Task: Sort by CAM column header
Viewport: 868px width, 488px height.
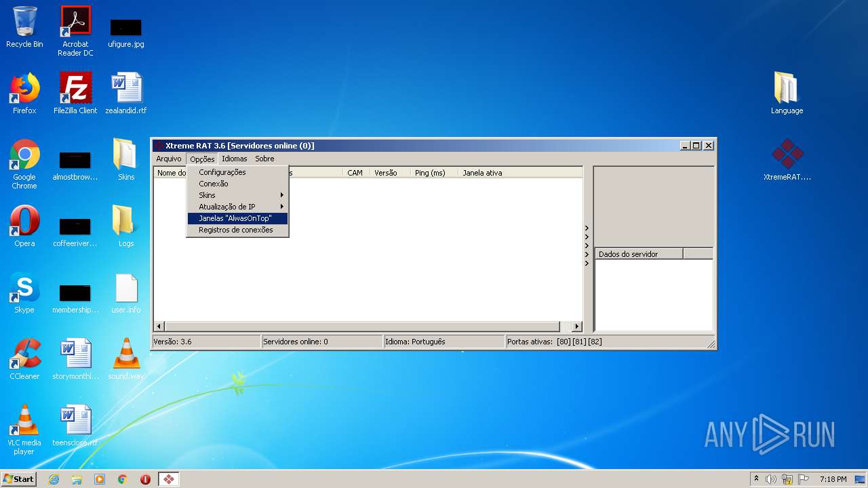Action: pyautogui.click(x=356, y=173)
